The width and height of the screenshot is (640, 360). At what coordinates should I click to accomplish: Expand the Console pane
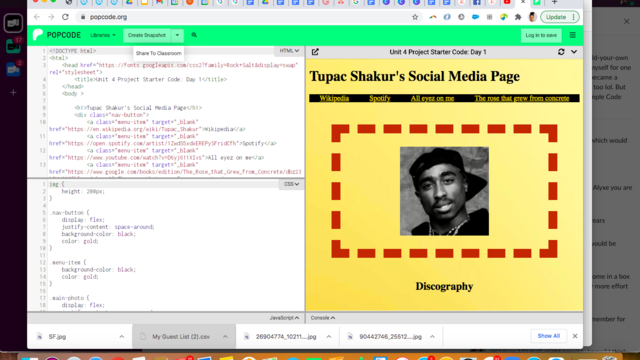[322, 318]
